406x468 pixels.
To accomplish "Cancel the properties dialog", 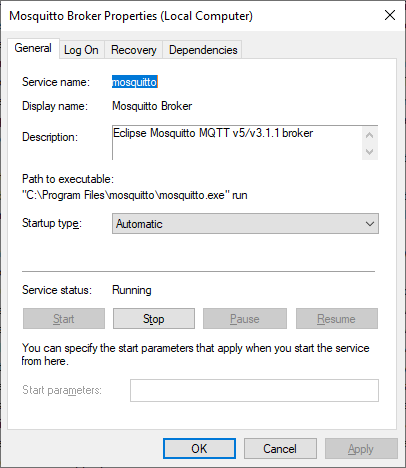I will click(280, 449).
